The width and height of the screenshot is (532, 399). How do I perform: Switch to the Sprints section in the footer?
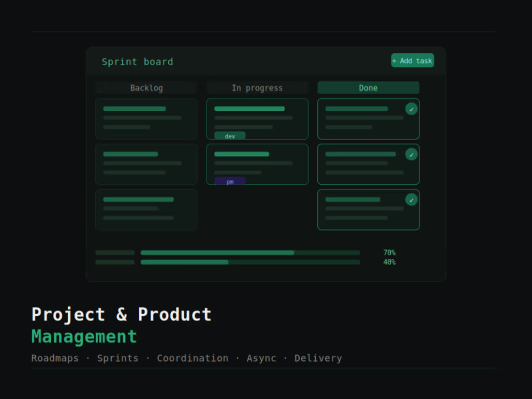tap(118, 358)
